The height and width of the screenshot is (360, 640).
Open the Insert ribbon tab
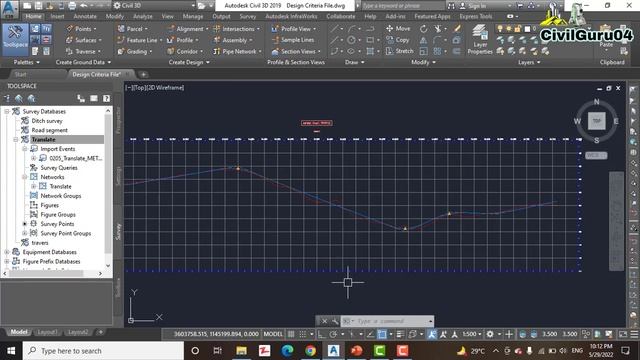tap(57, 16)
